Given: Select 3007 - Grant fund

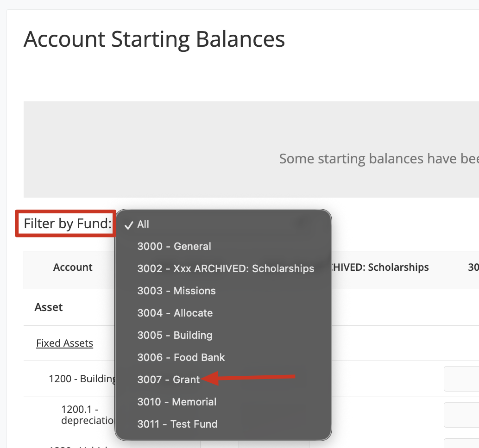Looking at the screenshot, I should point(169,380).
